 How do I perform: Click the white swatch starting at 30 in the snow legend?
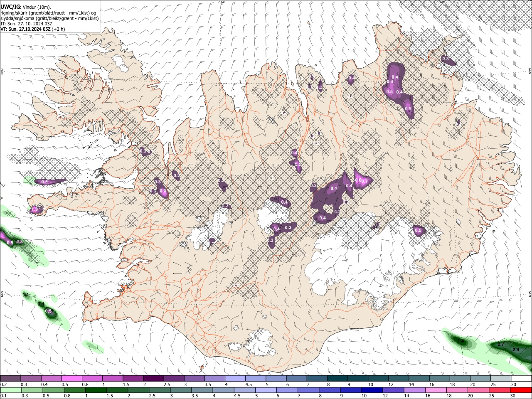pyautogui.click(x=521, y=379)
